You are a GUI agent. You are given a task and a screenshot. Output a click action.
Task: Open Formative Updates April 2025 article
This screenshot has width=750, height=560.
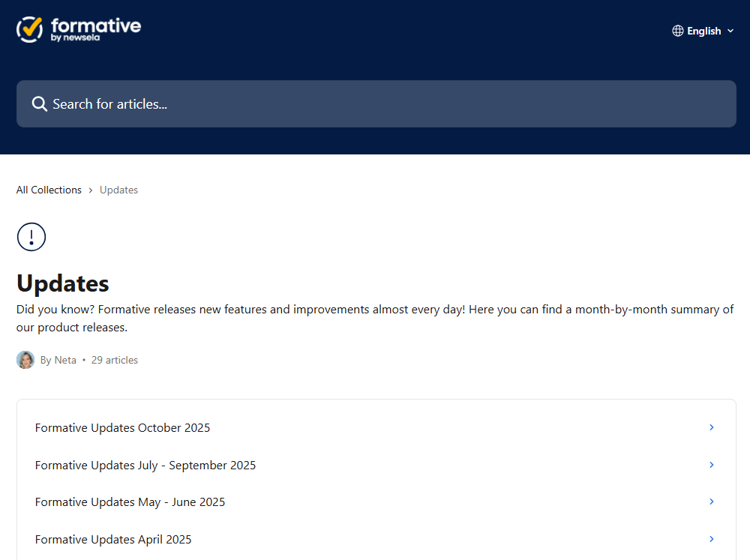pos(376,539)
